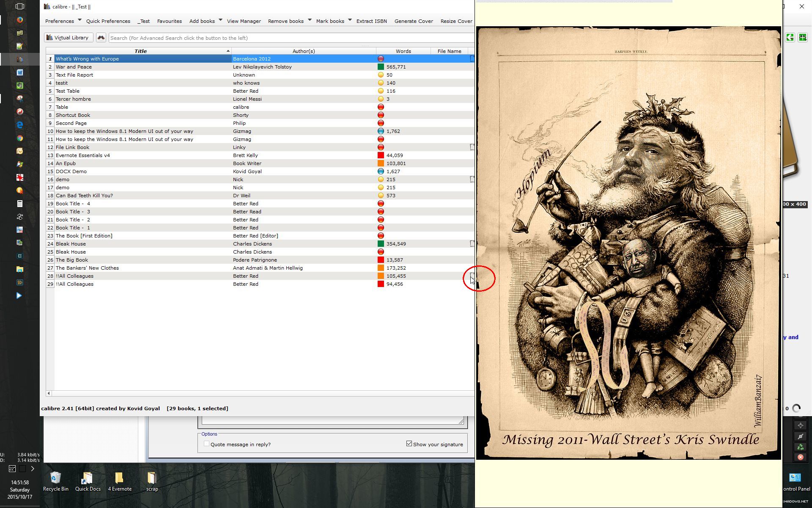Screen dimensions: 812x508
Task: Click the search books input field
Action: 288,38
